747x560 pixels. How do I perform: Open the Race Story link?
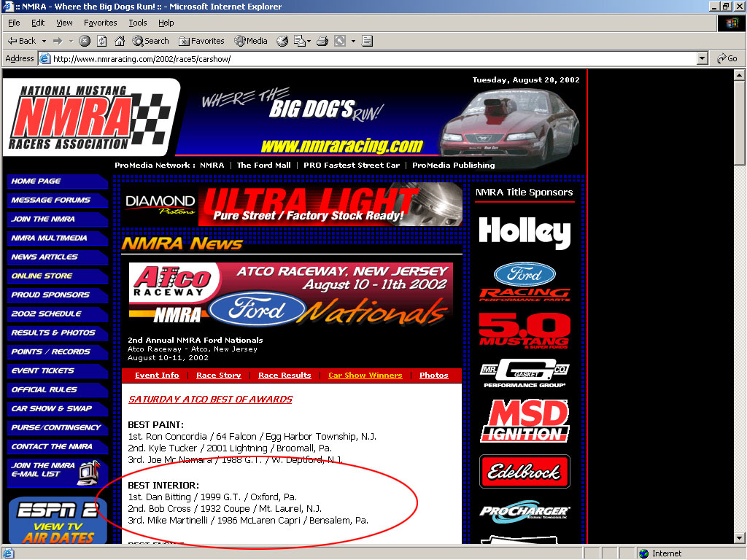pos(219,376)
